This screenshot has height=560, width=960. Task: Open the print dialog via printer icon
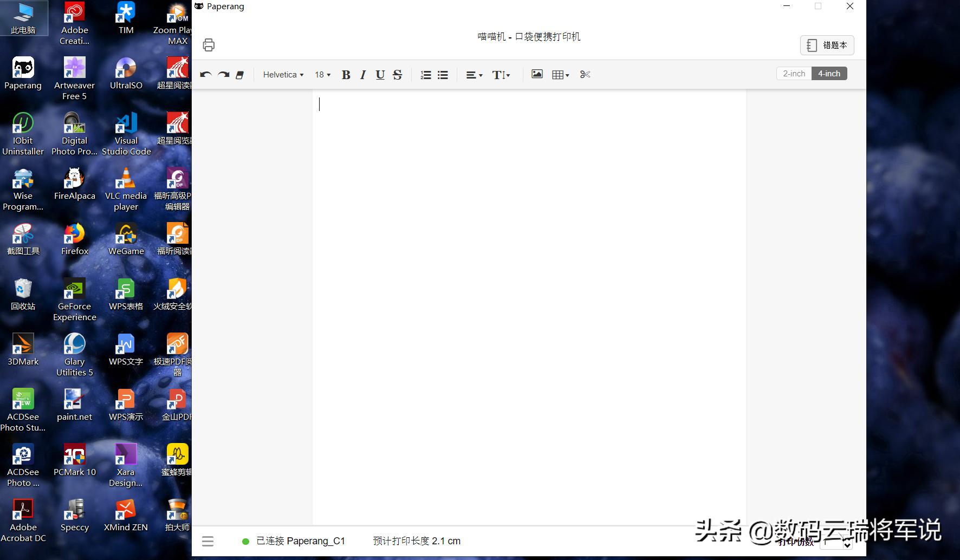coord(209,45)
